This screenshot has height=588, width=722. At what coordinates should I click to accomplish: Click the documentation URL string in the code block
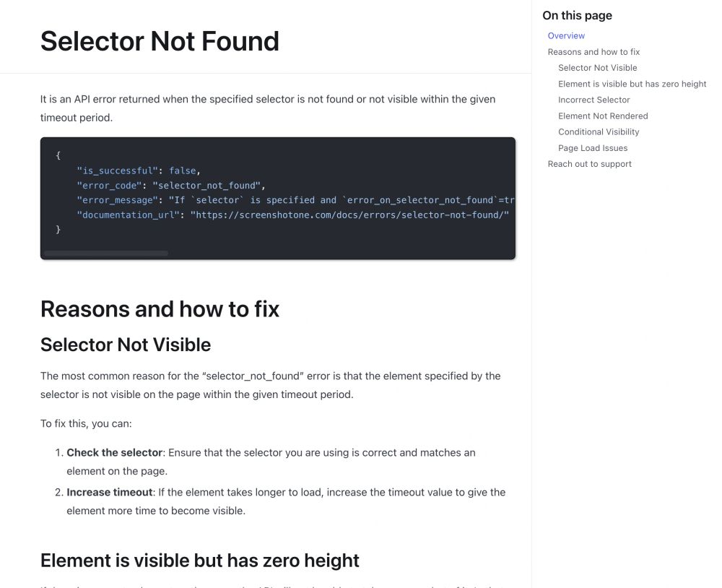pyautogui.click(x=349, y=215)
